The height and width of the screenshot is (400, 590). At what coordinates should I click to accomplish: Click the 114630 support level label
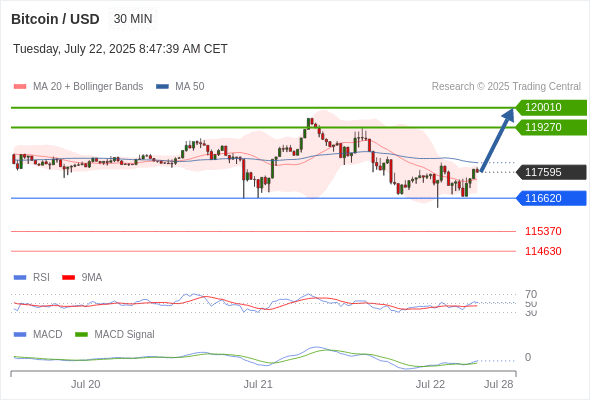pos(543,251)
